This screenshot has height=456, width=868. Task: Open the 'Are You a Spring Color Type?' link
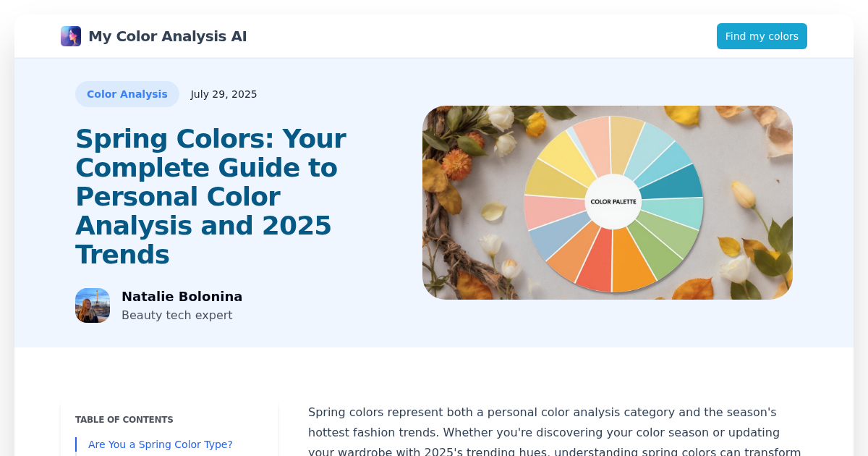(160, 444)
